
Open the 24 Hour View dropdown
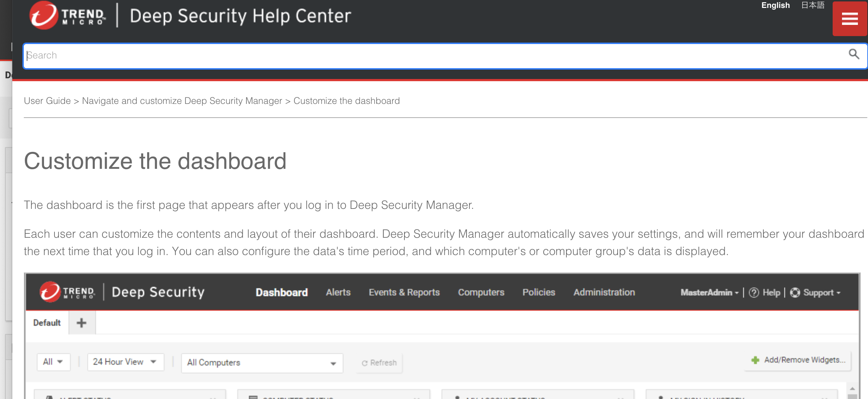pos(125,362)
